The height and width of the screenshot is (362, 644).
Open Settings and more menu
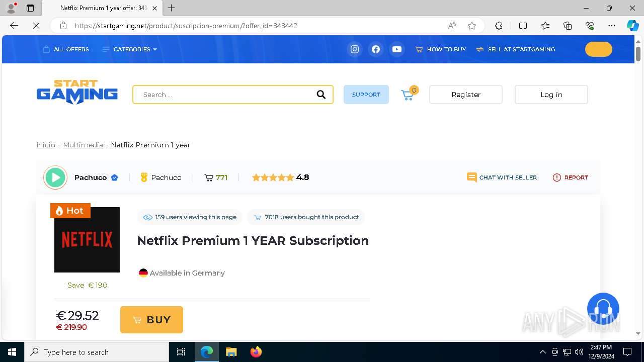coord(612,26)
